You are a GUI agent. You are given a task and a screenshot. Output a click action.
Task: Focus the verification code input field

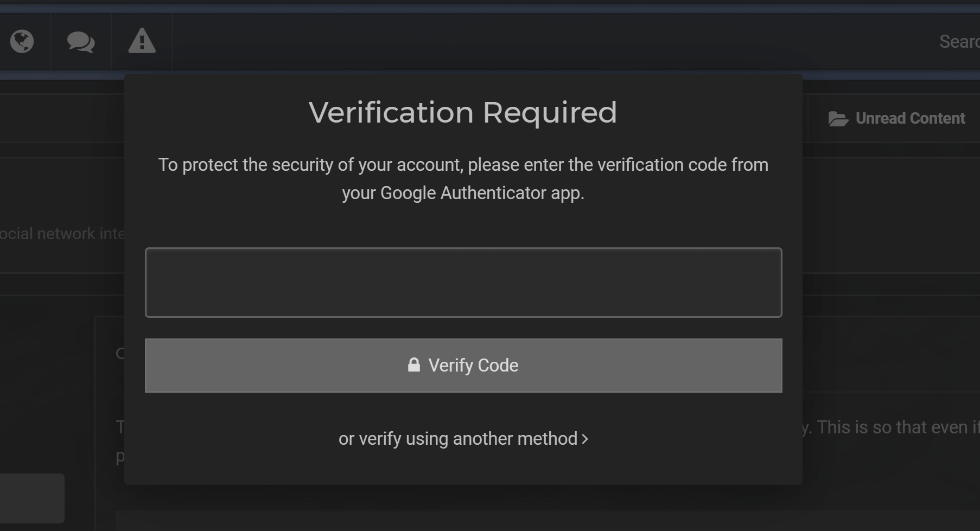[463, 283]
